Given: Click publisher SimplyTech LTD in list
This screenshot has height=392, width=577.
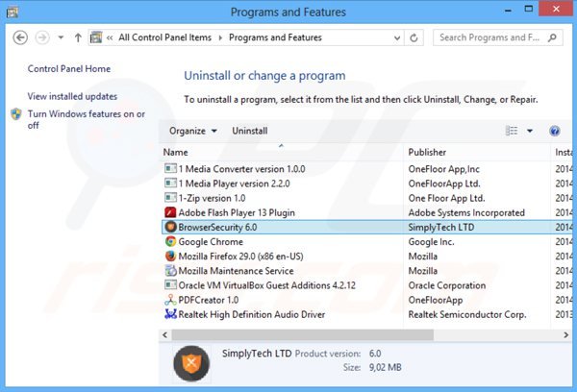Looking at the screenshot, I should 441,228.
